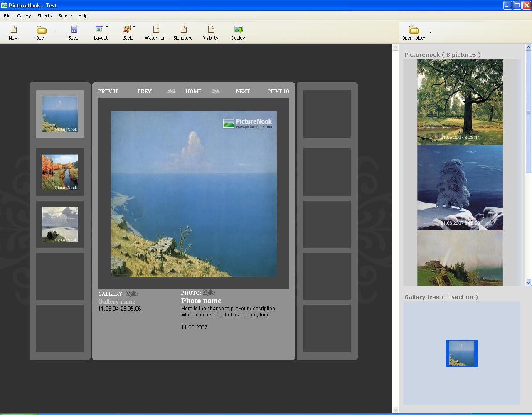
Task: Click the PictureNook watermark logo on preview
Action: (248, 123)
